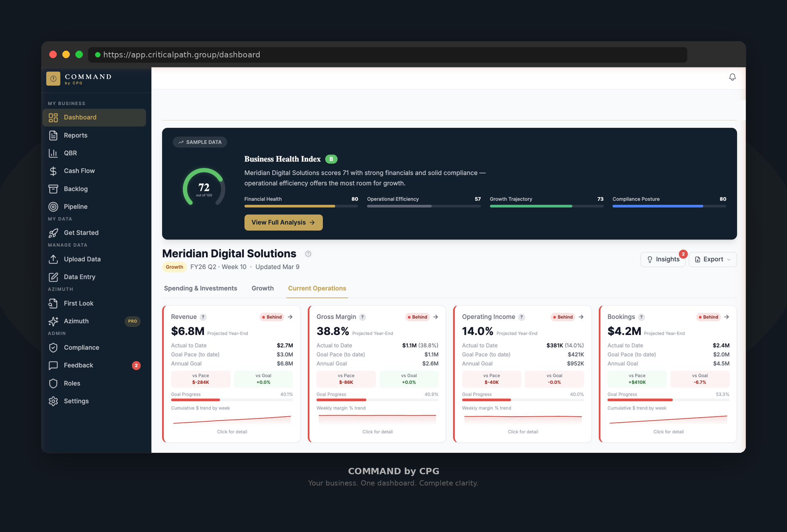787x532 pixels.
Task: Click the Azimuth PRO badge
Action: coord(132,321)
